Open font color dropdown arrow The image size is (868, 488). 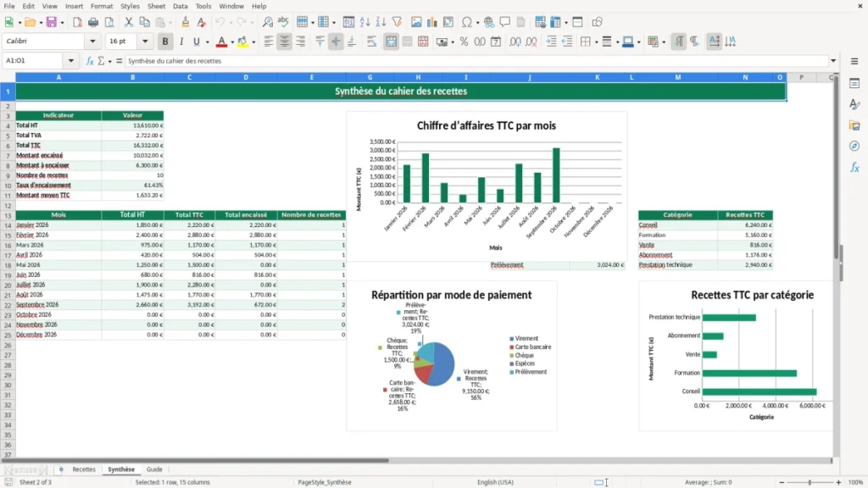coord(232,42)
